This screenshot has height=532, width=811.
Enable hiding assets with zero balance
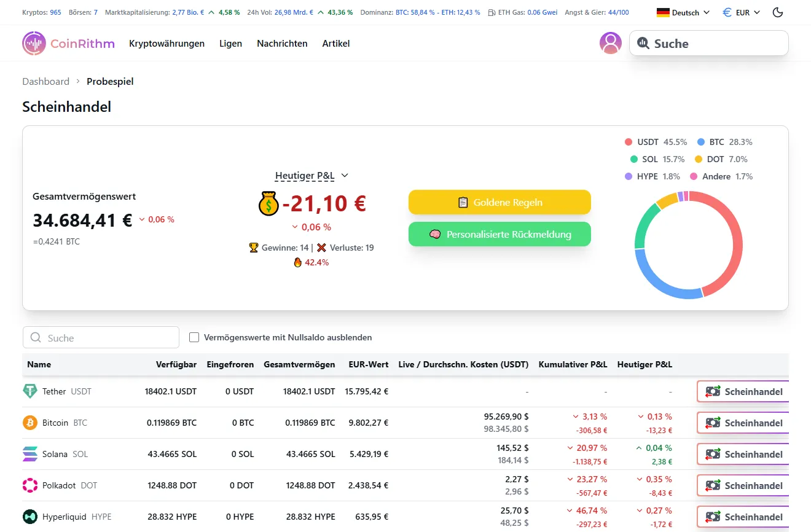(x=194, y=337)
